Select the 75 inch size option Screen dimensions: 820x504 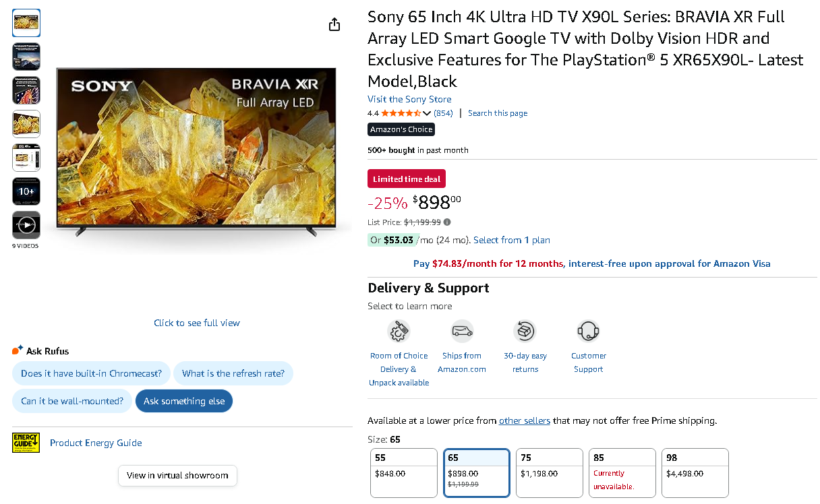coord(549,473)
